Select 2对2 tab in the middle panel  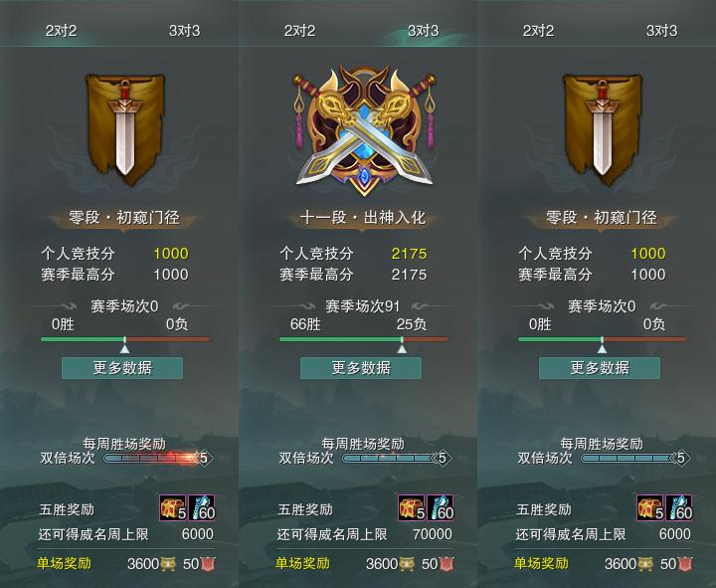tap(299, 31)
